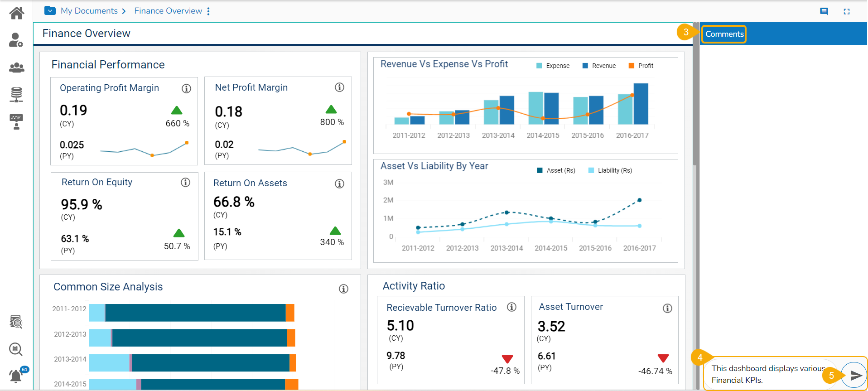Show info for Common Size Analysis
Viewport: 868px width, 391px height.
[x=344, y=289]
